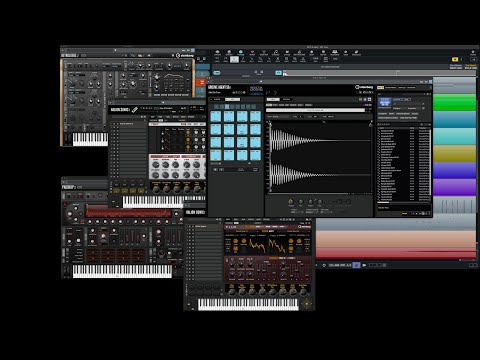Select the blue track in Cubase
The image size is (480, 360).
(x=454, y=170)
